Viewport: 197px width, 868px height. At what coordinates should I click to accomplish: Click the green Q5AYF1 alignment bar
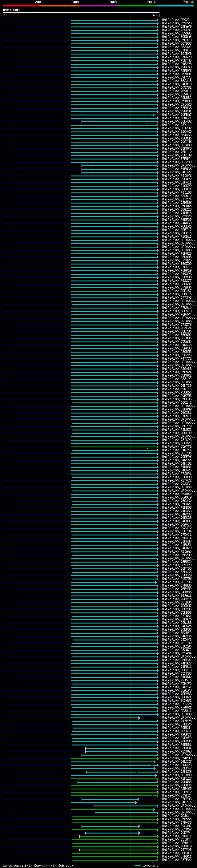(115, 447)
